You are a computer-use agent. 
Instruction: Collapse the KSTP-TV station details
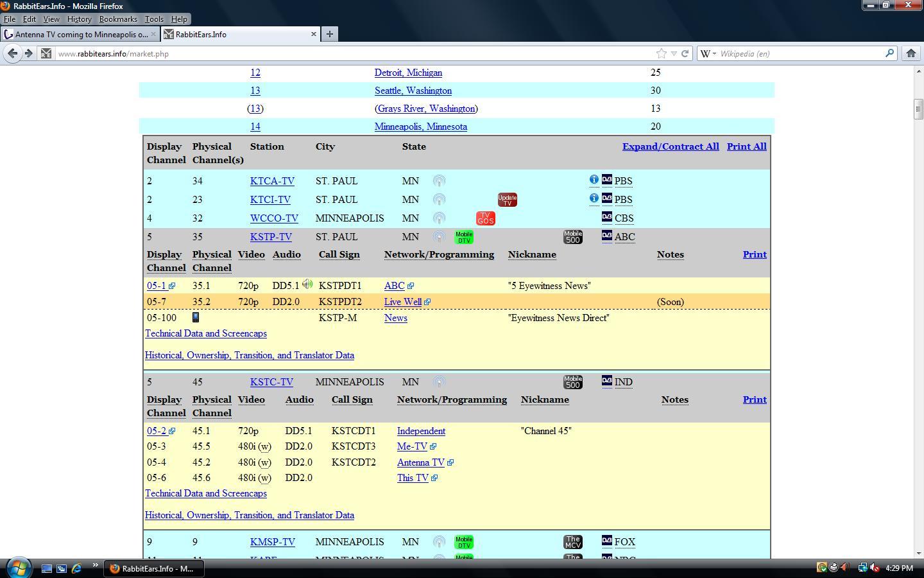pyautogui.click(x=271, y=237)
